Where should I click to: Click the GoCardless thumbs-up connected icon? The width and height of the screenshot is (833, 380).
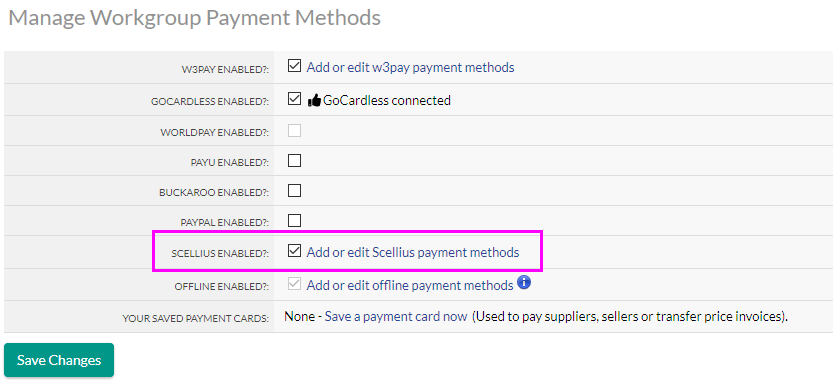(314, 100)
